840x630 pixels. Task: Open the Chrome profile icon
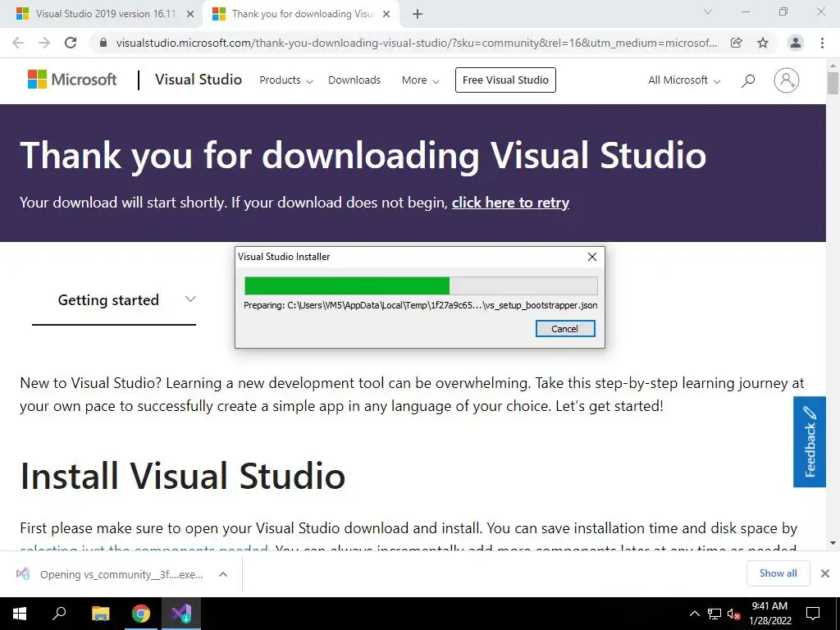coord(796,43)
